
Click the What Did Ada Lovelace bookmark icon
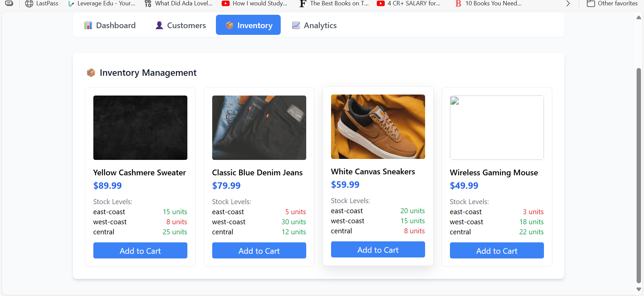148,4
